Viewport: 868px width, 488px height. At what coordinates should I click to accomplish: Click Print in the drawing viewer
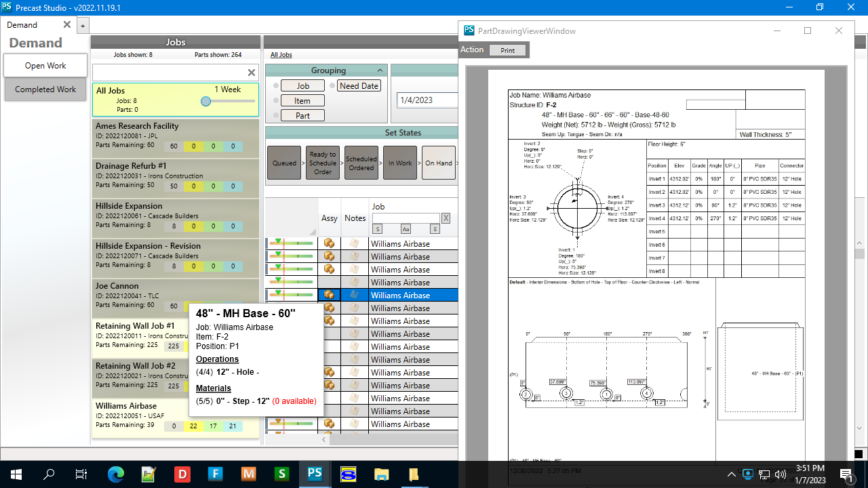(507, 50)
